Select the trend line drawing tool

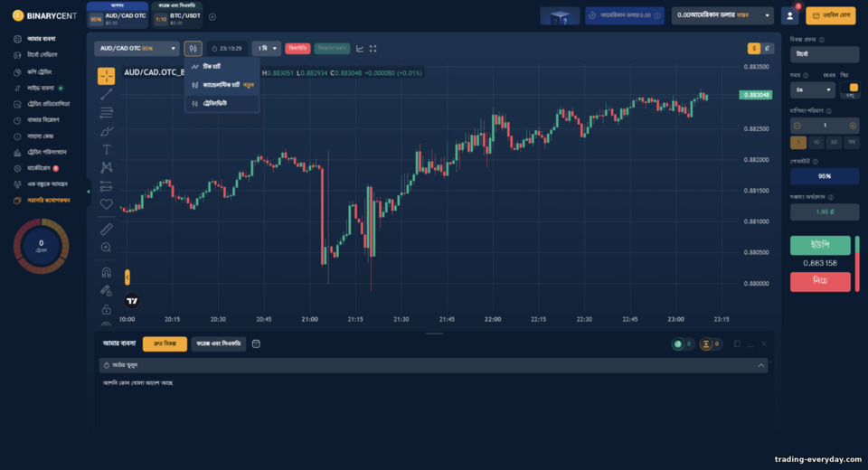(x=107, y=95)
